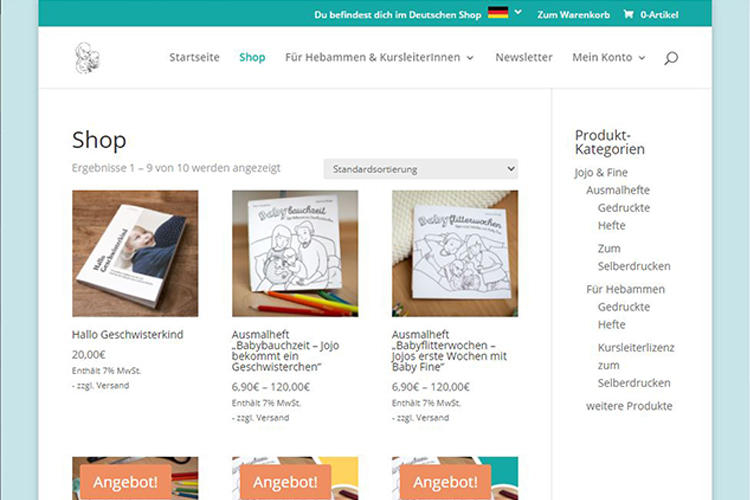Click the Zum Warenkorb link
The width and height of the screenshot is (750, 500).
tap(574, 15)
